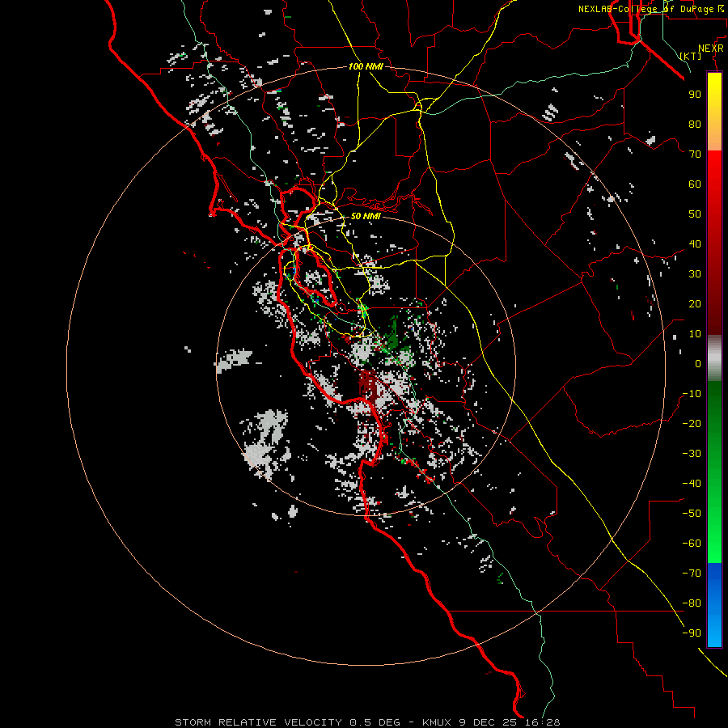Click the -60 knot scale label

tap(692, 544)
